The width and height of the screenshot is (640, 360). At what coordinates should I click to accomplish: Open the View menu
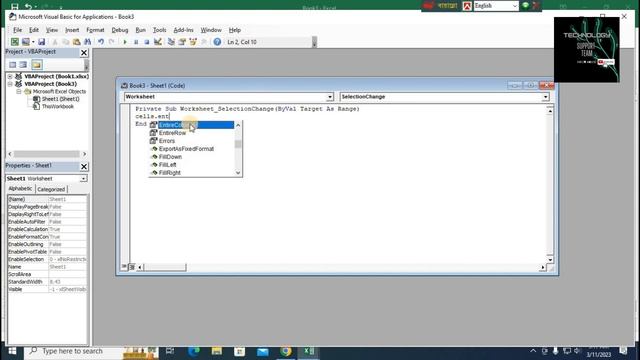pyautogui.click(x=51, y=30)
